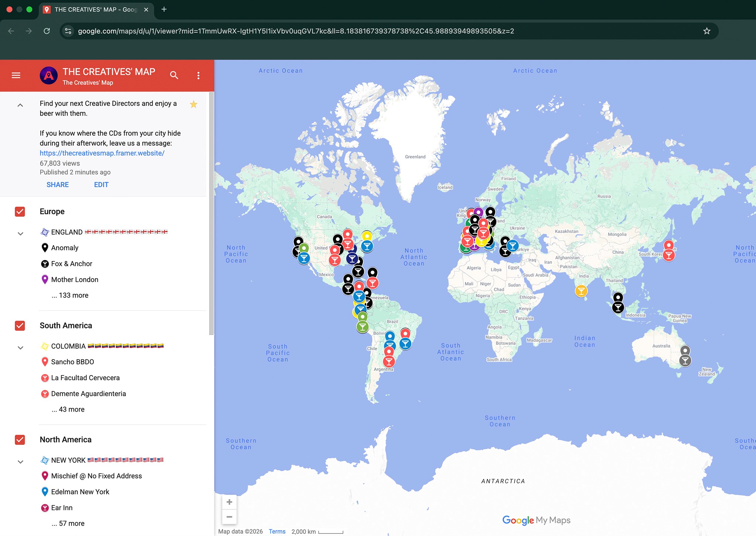This screenshot has width=756, height=536.
Task: Click the gray cocktail marker in Australia
Action: pyautogui.click(x=685, y=360)
